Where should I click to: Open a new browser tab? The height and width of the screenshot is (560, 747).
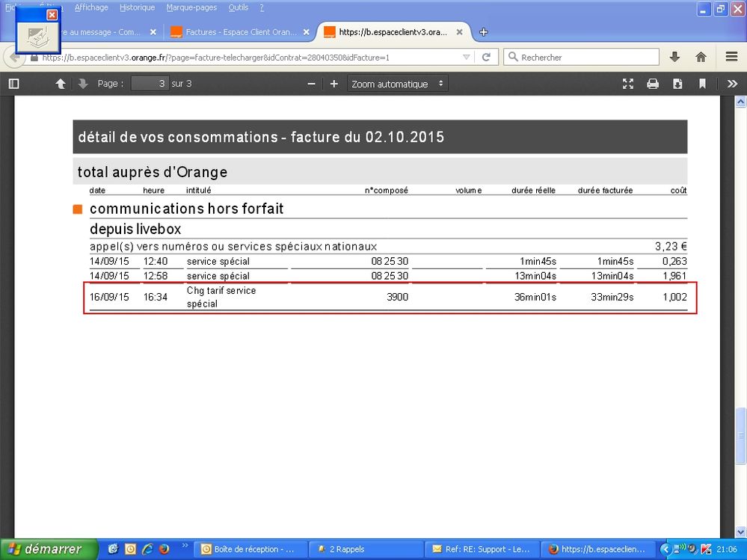484,32
